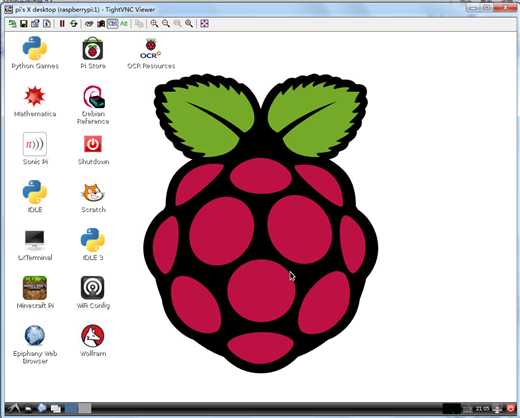Launch the web browser from the taskbar
Screen dimensions: 520x418
[42, 408]
